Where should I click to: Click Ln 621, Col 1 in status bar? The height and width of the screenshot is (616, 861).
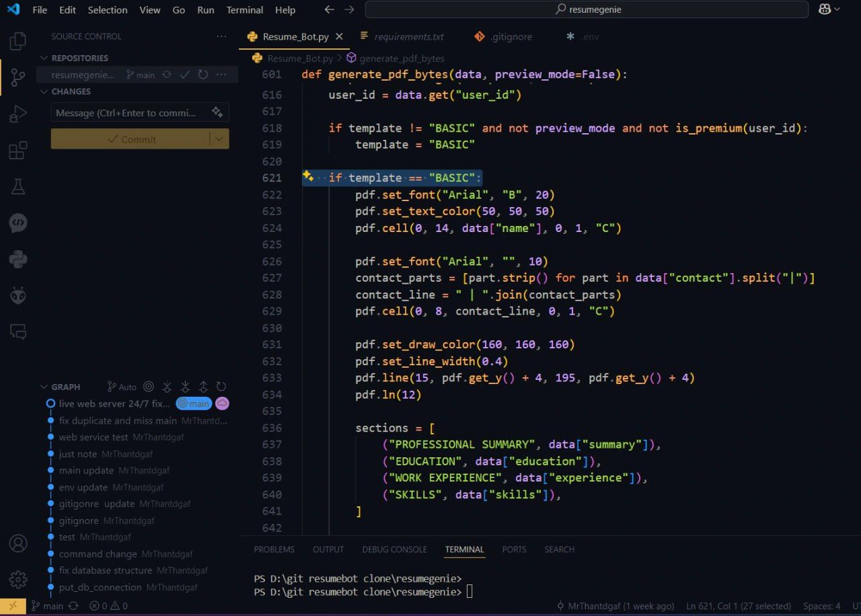(739, 606)
